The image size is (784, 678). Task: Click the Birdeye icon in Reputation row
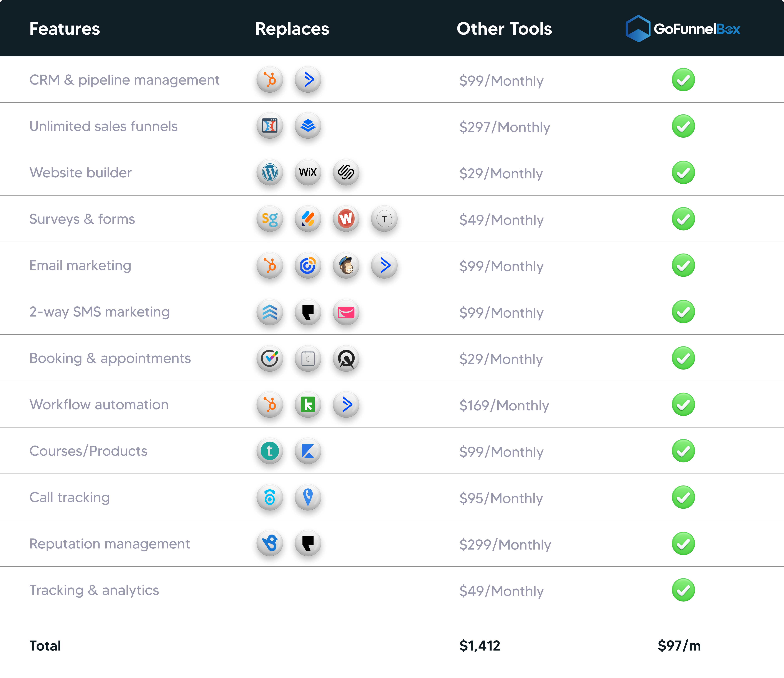[270, 543]
